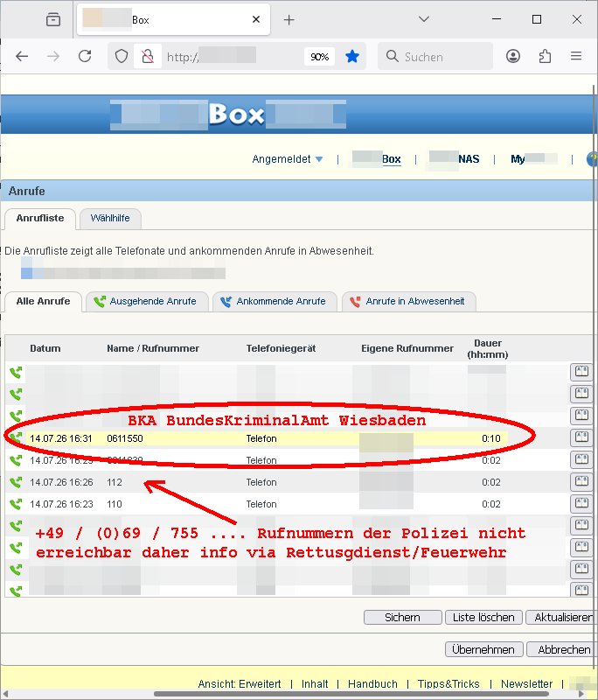Click date 14.07.26 16:31 cell
The width and height of the screenshot is (598, 700).
pyautogui.click(x=61, y=438)
